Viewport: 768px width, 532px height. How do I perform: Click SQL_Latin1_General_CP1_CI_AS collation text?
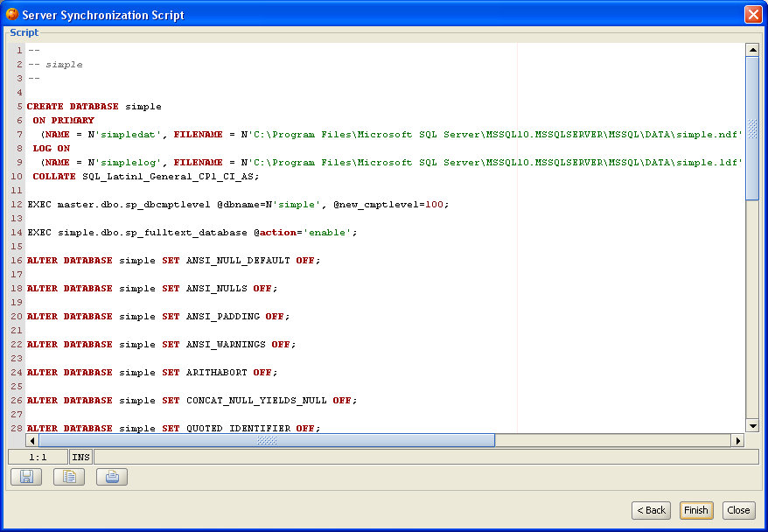point(168,177)
